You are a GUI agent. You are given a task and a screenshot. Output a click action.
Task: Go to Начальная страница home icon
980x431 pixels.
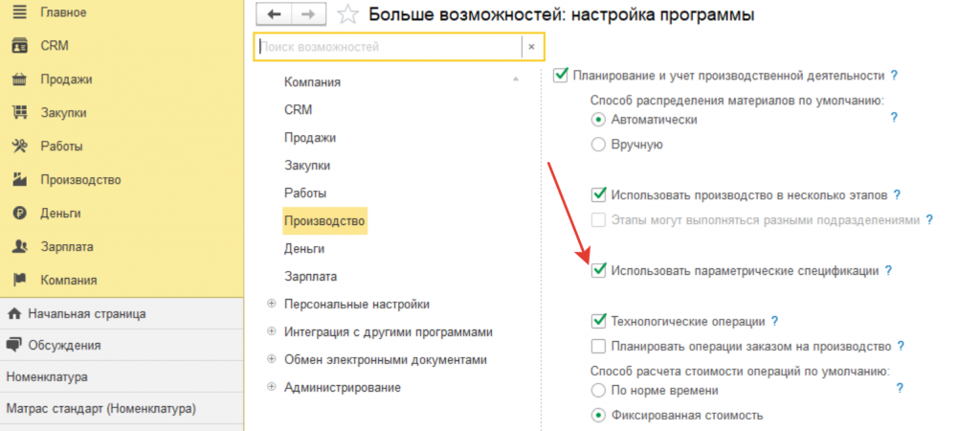14,313
